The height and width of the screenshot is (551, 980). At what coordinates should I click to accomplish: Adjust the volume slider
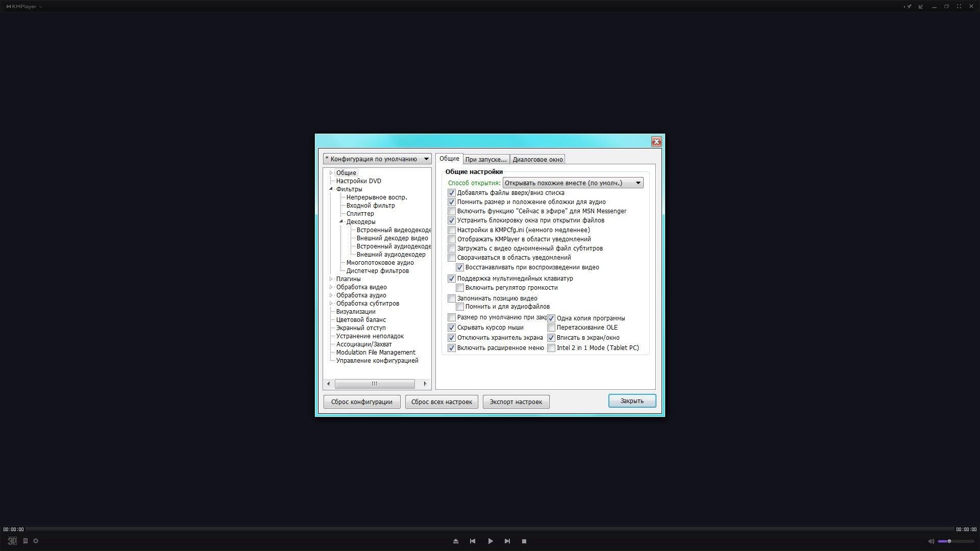956,541
